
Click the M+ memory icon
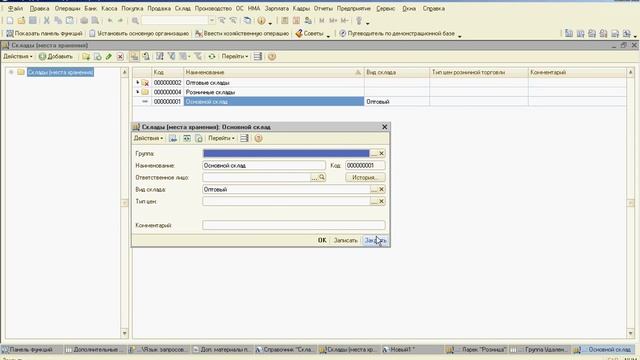pos(333,20)
